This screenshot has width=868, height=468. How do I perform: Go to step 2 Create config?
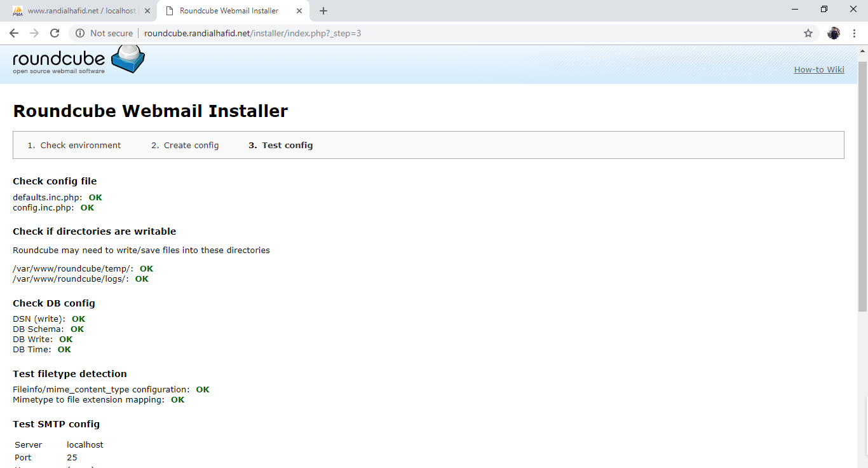(x=191, y=145)
